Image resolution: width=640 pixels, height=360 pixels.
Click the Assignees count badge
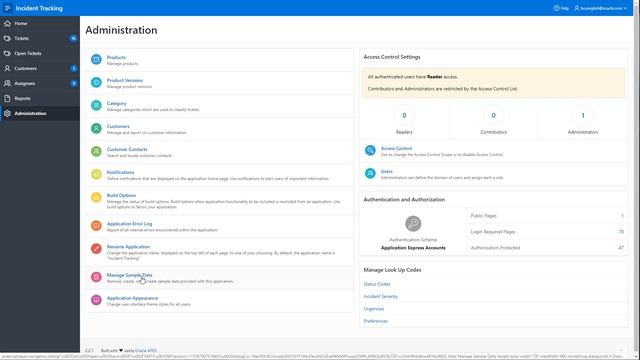pos(73,83)
